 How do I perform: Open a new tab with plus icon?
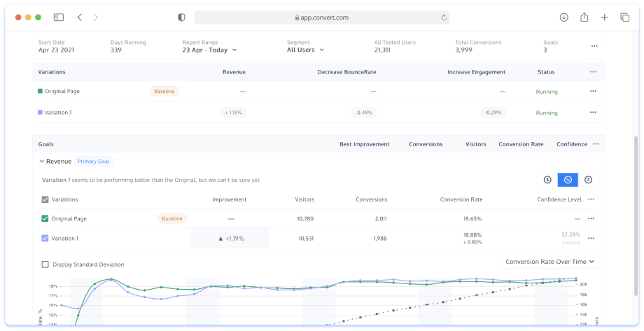604,17
